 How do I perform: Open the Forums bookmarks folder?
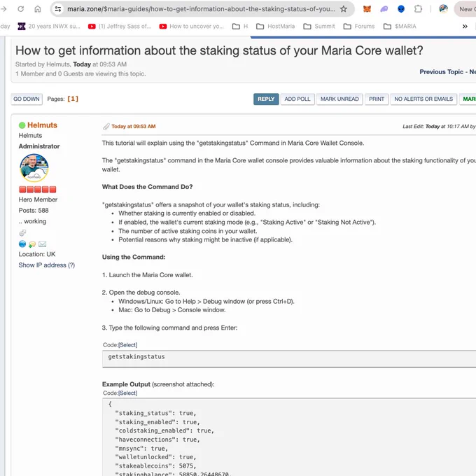(x=359, y=27)
